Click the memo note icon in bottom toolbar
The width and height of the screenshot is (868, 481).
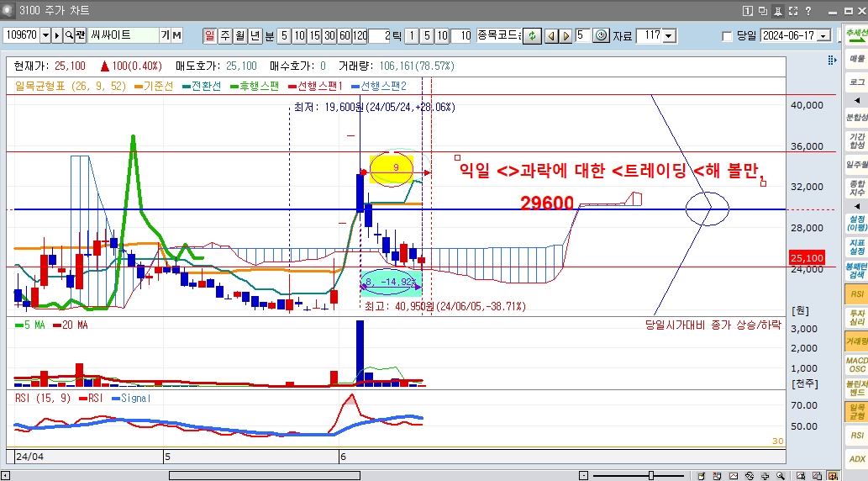(702, 475)
